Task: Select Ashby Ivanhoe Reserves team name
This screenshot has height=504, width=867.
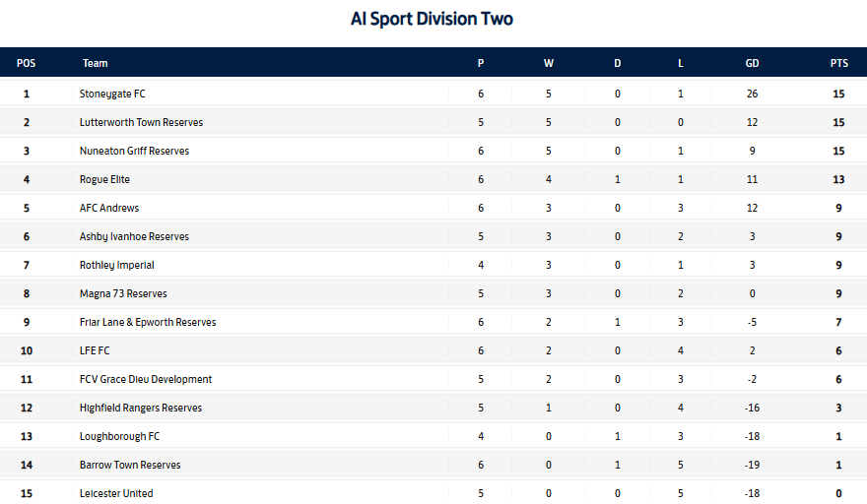Action: tap(134, 236)
